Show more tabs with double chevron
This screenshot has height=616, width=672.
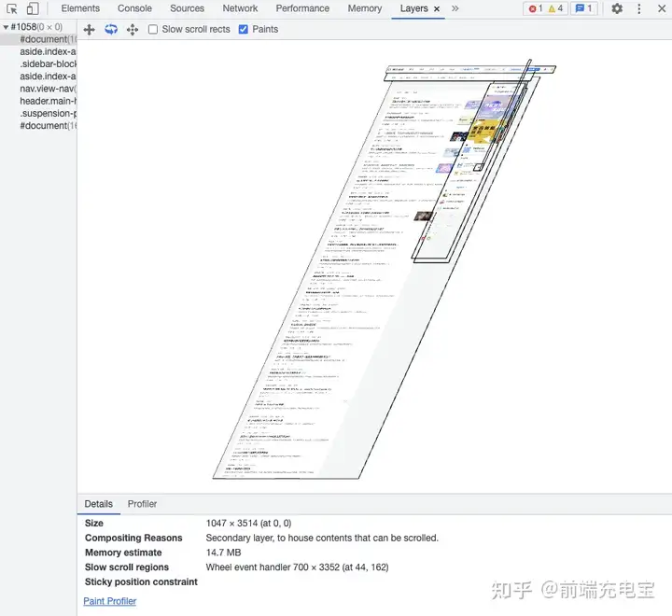coord(455,8)
